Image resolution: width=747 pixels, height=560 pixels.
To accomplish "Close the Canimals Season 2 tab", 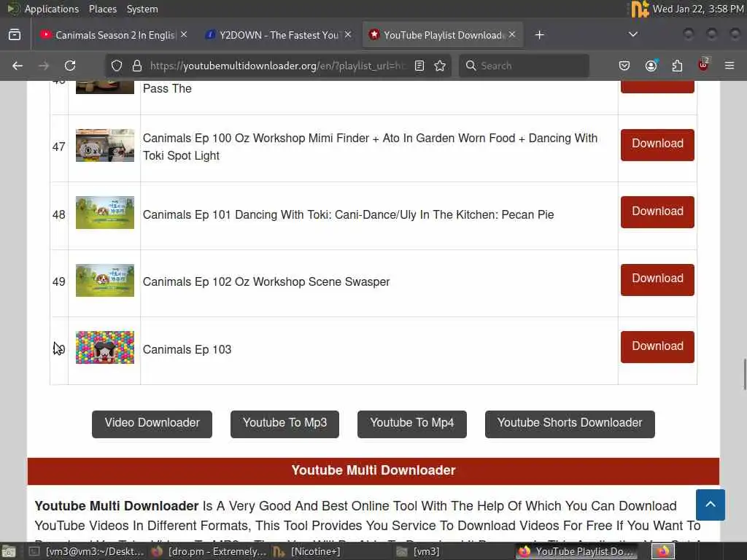I will (184, 35).
